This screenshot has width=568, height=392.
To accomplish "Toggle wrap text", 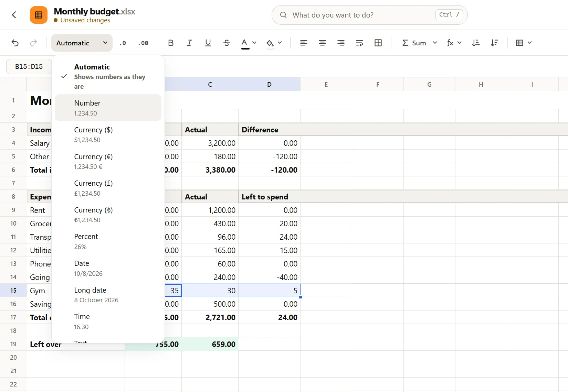I will [x=359, y=43].
